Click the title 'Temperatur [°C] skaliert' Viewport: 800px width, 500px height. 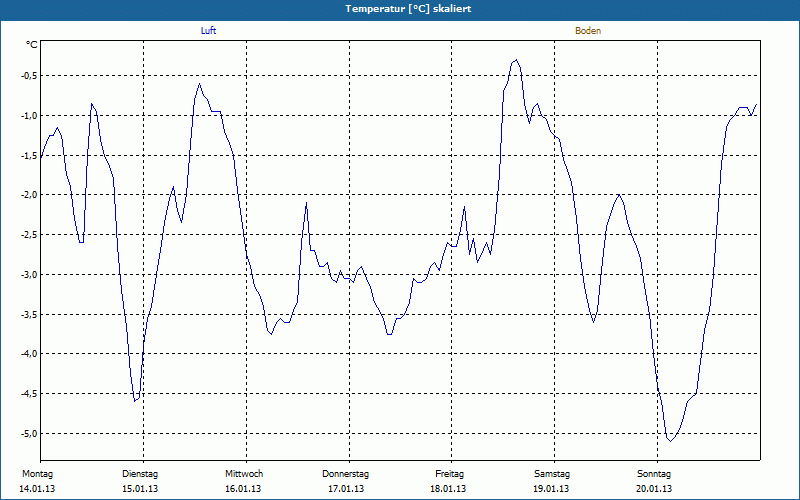(408, 9)
